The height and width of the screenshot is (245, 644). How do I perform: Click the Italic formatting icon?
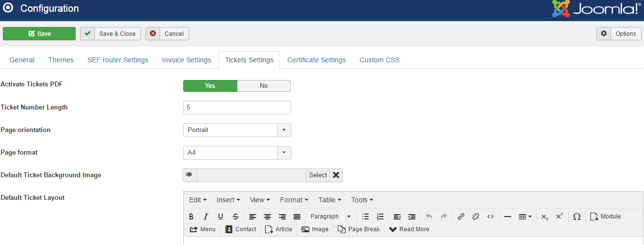coord(206,217)
